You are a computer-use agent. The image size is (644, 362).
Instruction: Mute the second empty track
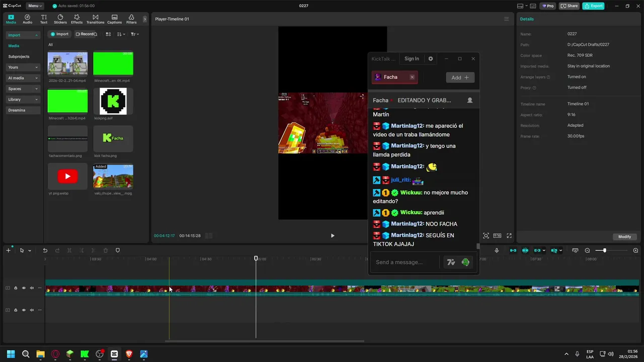pyautogui.click(x=32, y=310)
